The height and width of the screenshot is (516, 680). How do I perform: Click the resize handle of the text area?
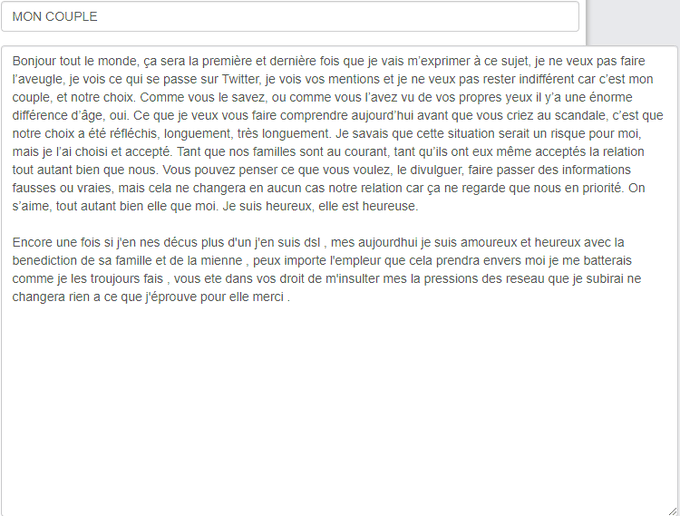(x=673, y=511)
